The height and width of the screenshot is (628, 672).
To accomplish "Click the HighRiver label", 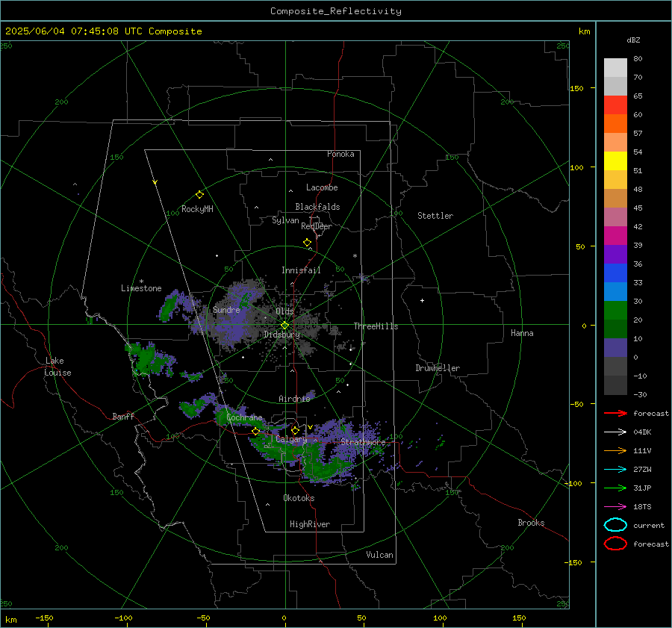I will (x=310, y=524).
